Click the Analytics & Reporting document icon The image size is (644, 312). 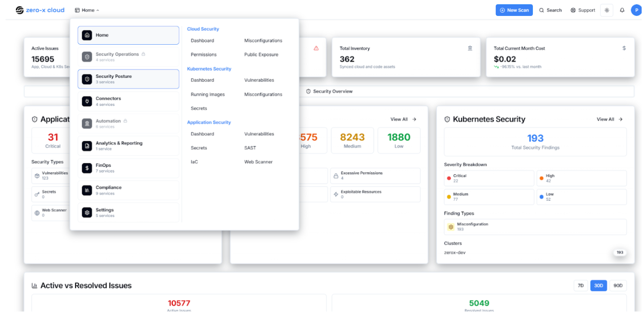point(87,146)
